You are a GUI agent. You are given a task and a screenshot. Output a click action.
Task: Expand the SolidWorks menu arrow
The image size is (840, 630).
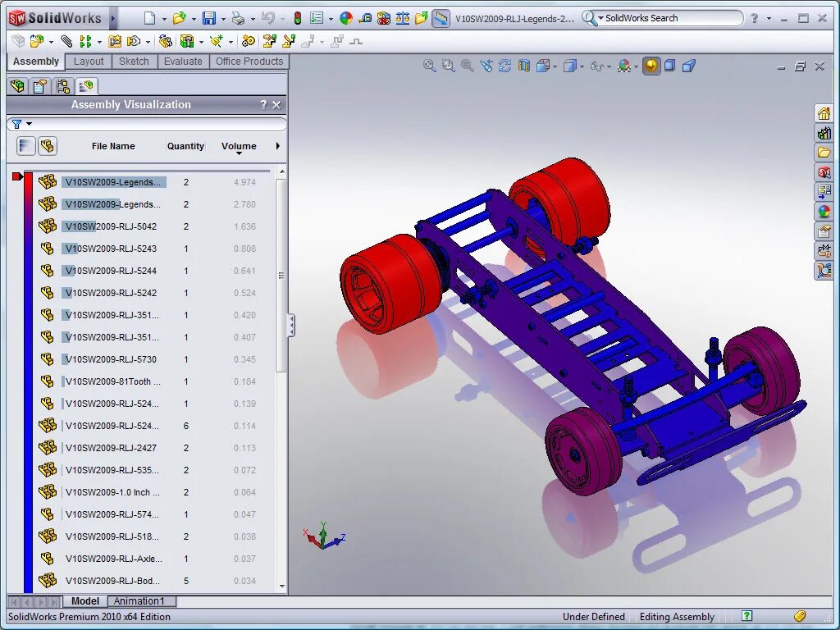(113, 18)
